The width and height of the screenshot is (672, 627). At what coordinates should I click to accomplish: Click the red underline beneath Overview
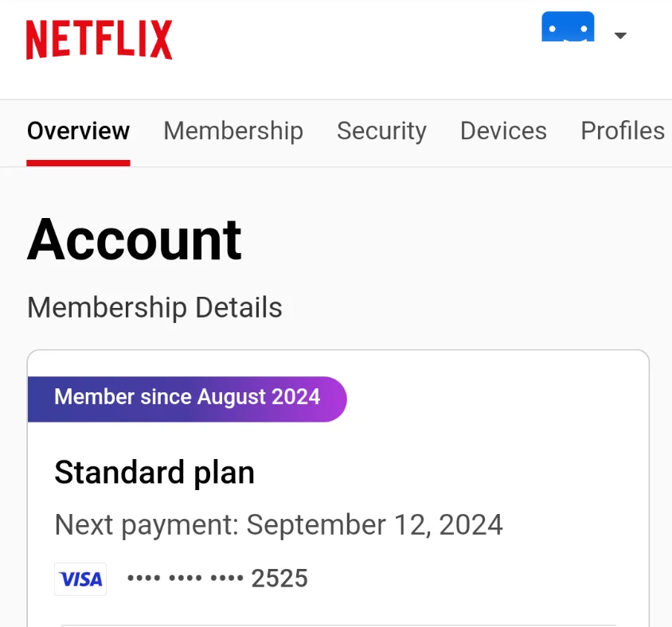(79, 163)
